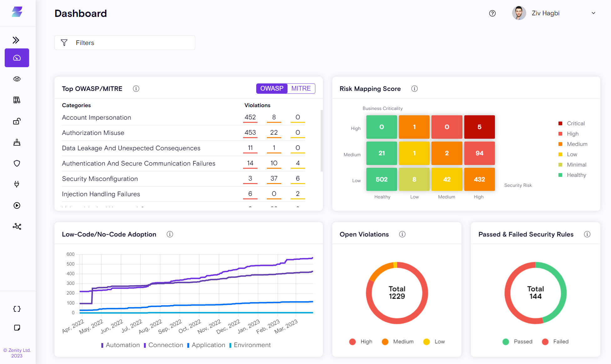Image resolution: width=611 pixels, height=364 pixels.
Task: Open the eye visibility icon in sidebar
Action: [17, 79]
